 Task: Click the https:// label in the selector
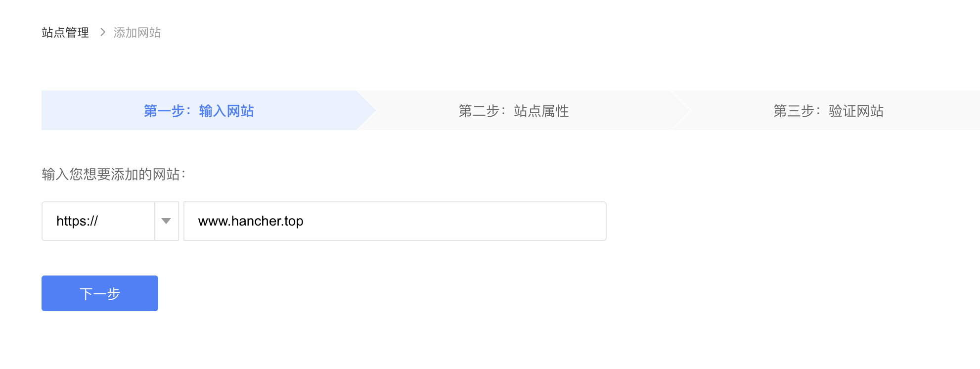[x=77, y=221]
